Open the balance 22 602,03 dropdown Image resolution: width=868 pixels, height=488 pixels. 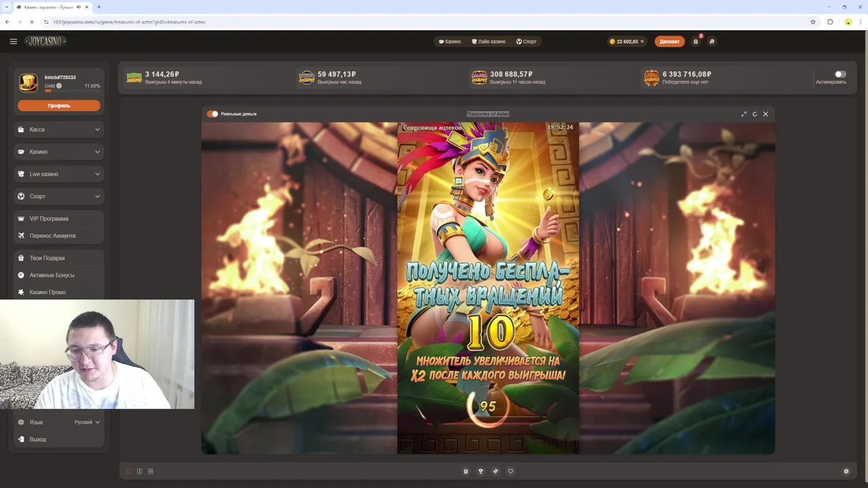tap(627, 41)
